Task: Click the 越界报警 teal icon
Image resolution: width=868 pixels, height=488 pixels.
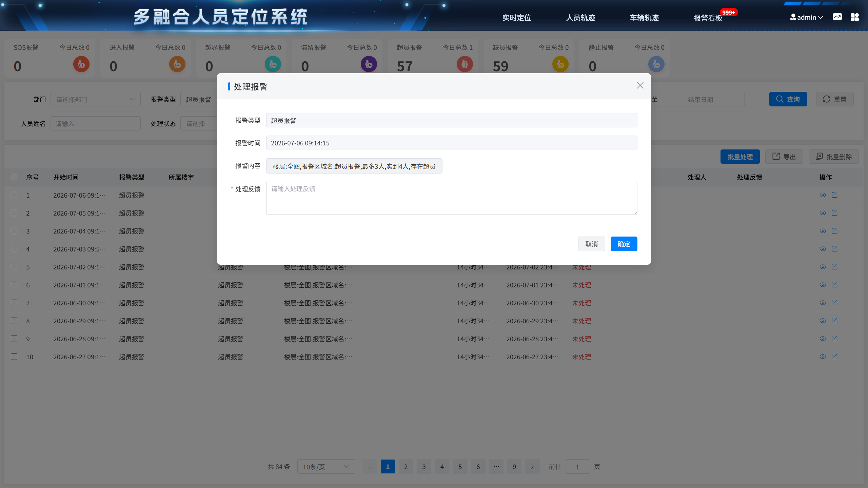Action: 273,64
